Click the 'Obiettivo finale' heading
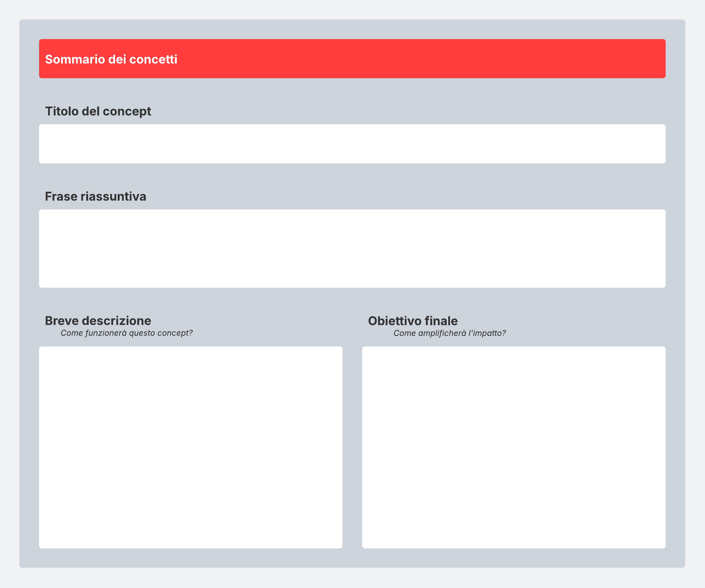The width and height of the screenshot is (705, 588). pyautogui.click(x=413, y=321)
